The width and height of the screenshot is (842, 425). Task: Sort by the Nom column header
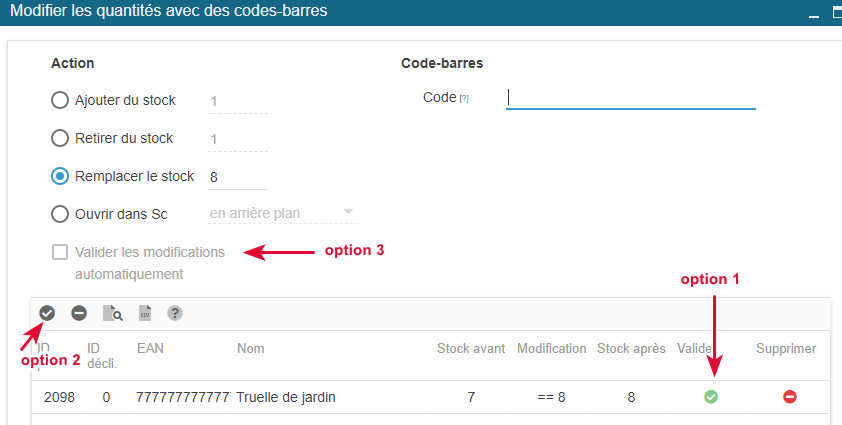[251, 348]
